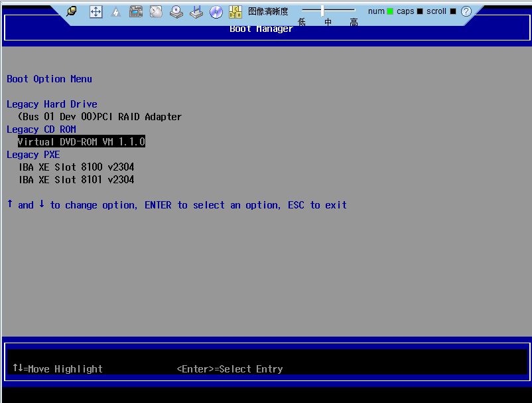Select the PCI RAID Adapter boot entry
532x403 pixels.
tap(100, 117)
